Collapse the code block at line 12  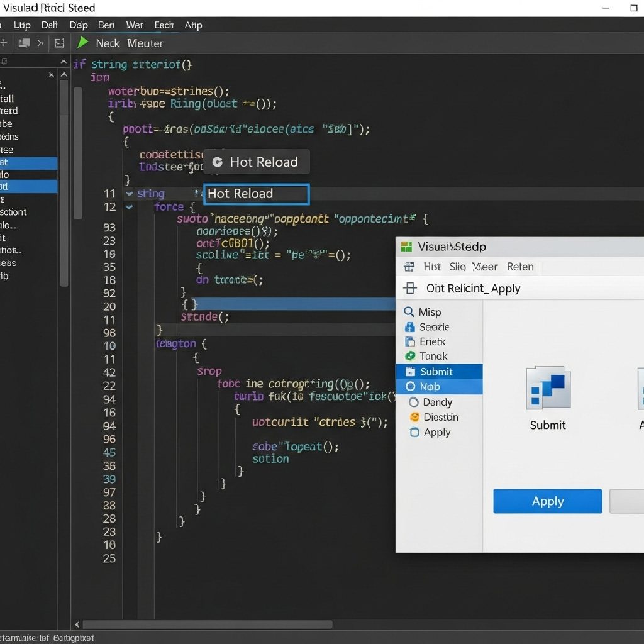point(129,207)
